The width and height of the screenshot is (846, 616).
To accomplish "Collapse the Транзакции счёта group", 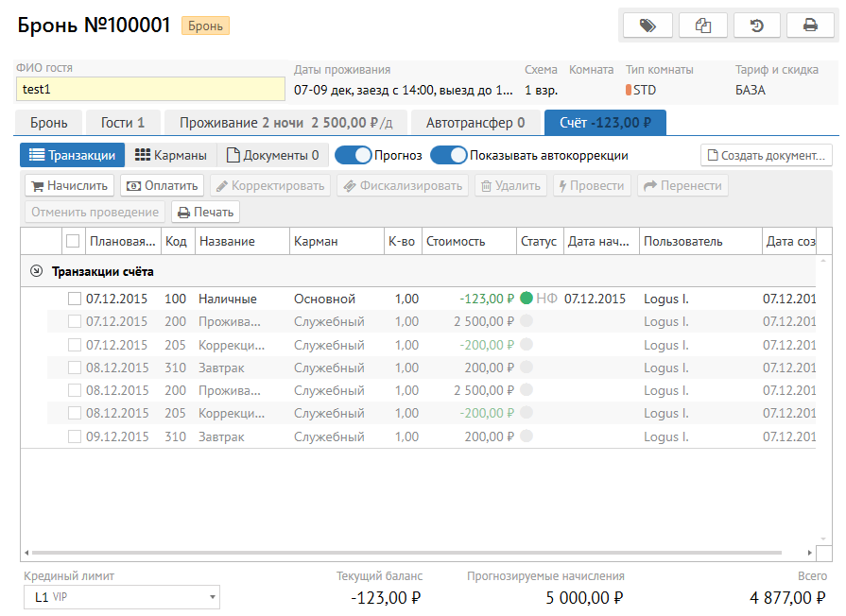I will point(36,271).
